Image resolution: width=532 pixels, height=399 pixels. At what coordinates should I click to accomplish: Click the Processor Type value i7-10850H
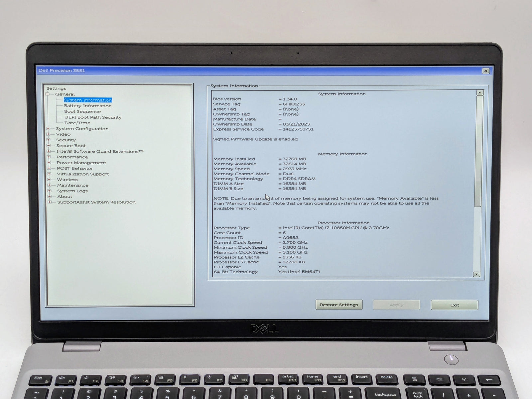pos(336,228)
